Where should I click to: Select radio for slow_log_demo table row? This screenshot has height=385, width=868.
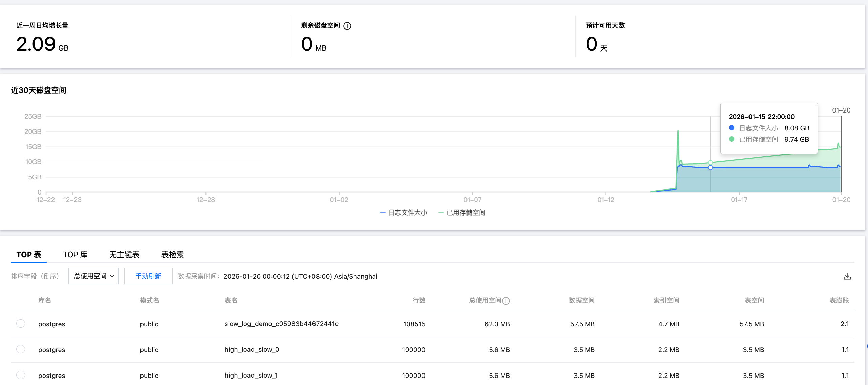coord(21,324)
